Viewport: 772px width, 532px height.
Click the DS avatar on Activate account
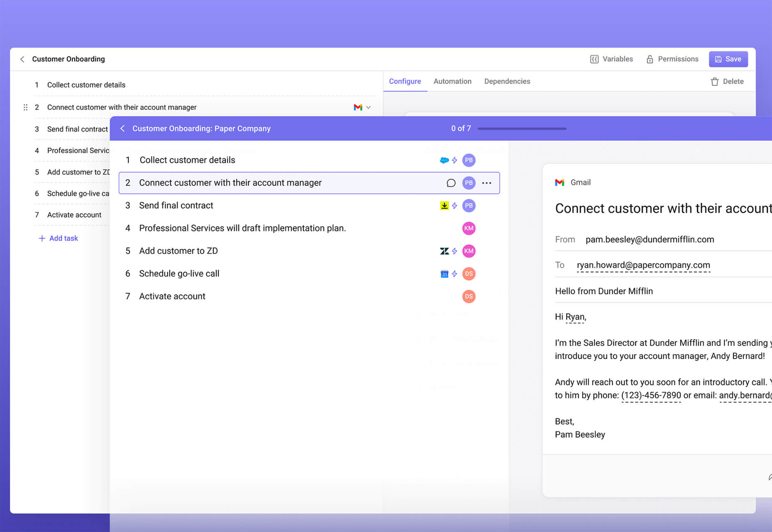click(x=469, y=296)
